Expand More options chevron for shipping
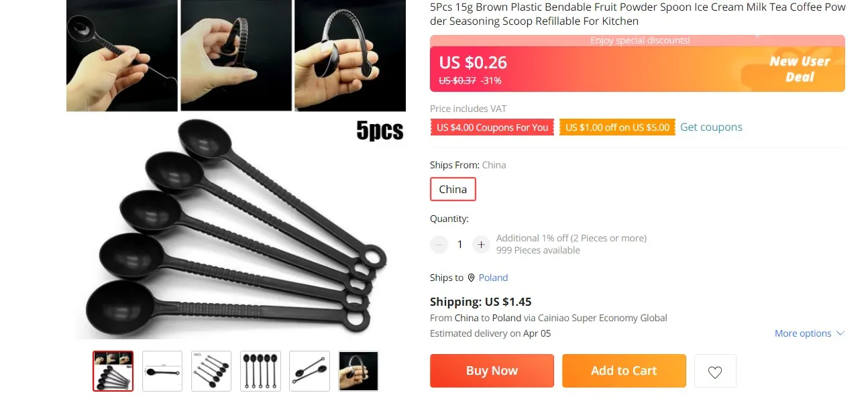868x399 pixels. pyautogui.click(x=840, y=333)
